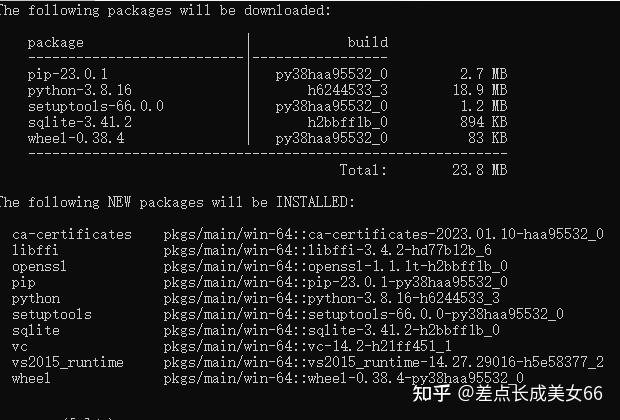This screenshot has height=420, width=620.
Task: Select the 894 KB size for sqlite
Action: [483, 122]
